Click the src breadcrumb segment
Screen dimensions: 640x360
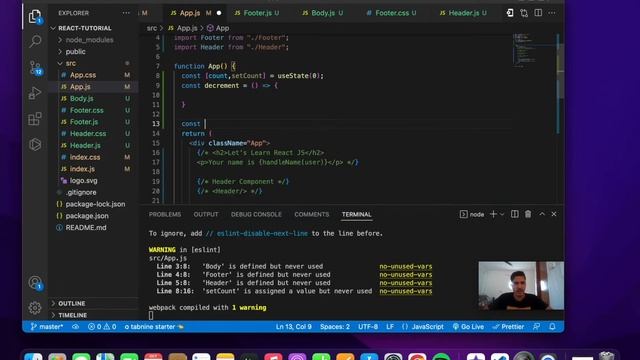click(x=151, y=28)
